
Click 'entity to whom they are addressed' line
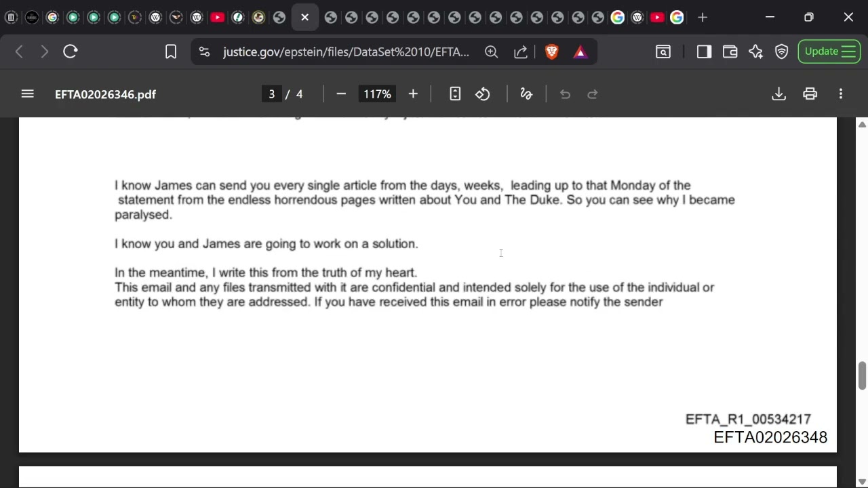pyautogui.click(x=389, y=302)
